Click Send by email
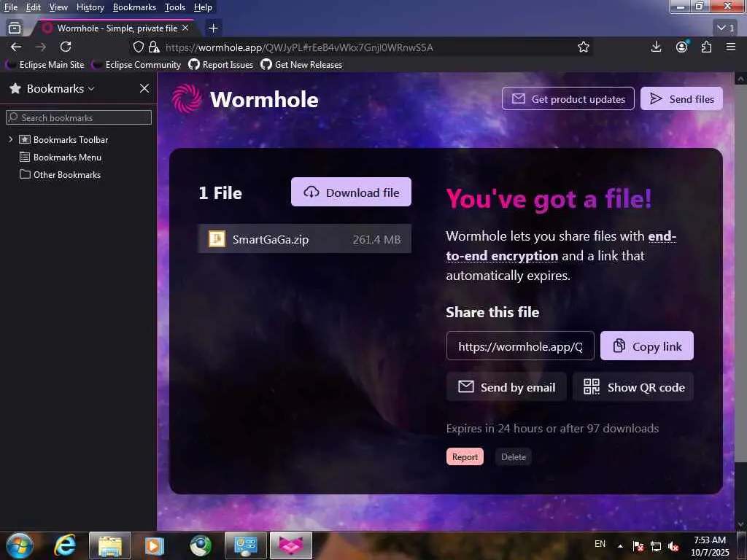Image resolution: width=747 pixels, height=560 pixels. point(506,386)
